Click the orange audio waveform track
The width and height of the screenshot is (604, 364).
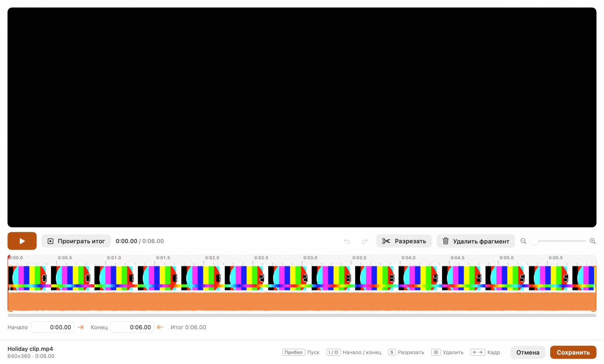click(x=302, y=302)
